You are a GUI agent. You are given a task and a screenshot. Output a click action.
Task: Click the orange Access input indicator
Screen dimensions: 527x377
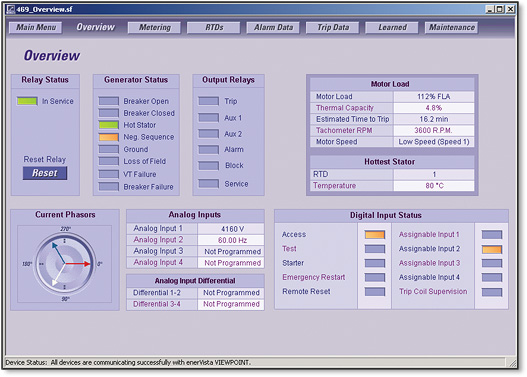tap(375, 235)
